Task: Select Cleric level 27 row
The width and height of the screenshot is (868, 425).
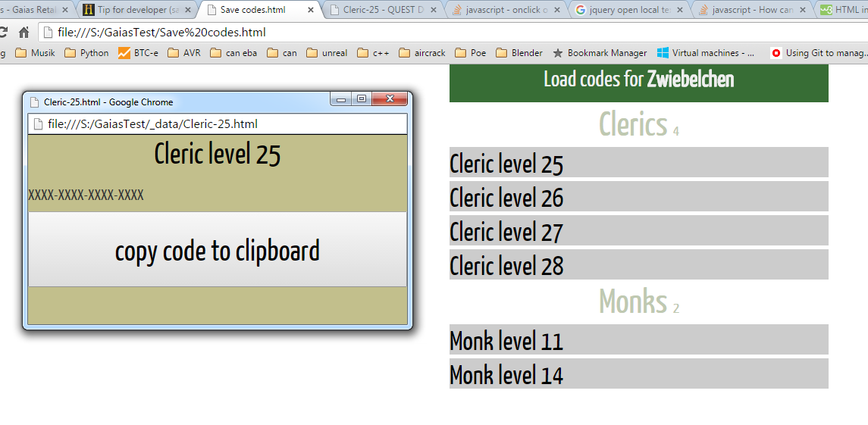Action: point(639,230)
